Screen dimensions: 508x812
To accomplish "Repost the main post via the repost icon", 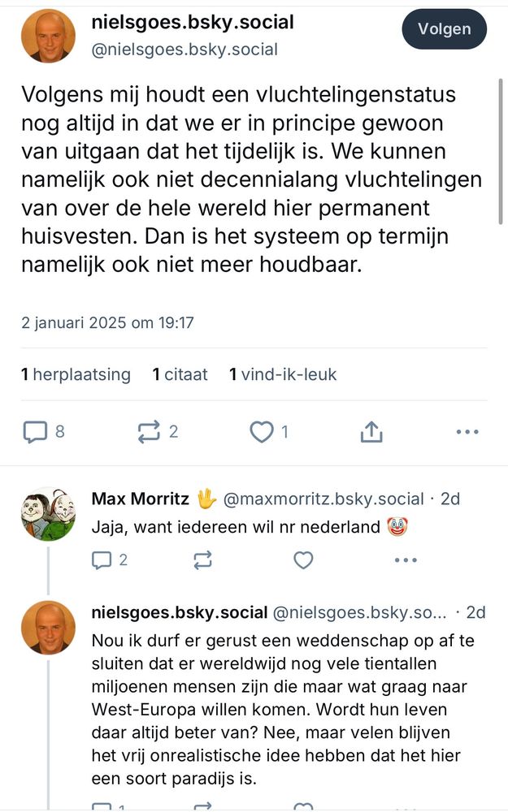I will tap(149, 432).
